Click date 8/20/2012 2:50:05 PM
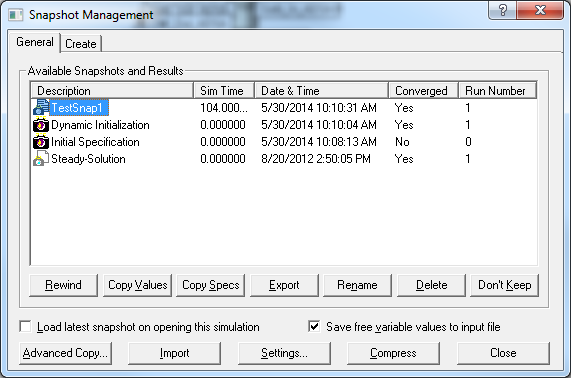The width and height of the screenshot is (571, 378). (316, 159)
